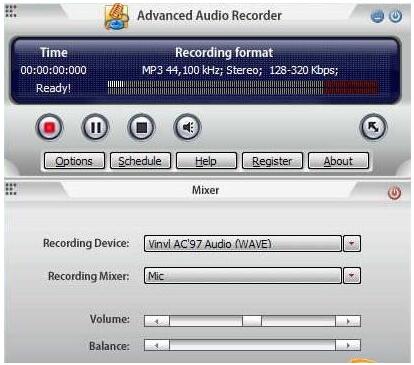Click the Mixer panel title
The width and height of the screenshot is (414, 365).
point(206,190)
